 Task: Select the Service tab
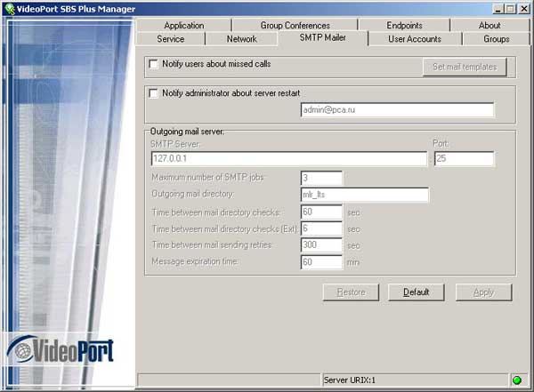170,39
